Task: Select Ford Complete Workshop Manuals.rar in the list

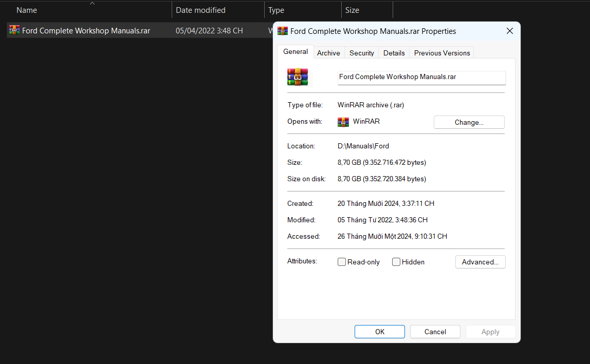Action: [x=86, y=30]
